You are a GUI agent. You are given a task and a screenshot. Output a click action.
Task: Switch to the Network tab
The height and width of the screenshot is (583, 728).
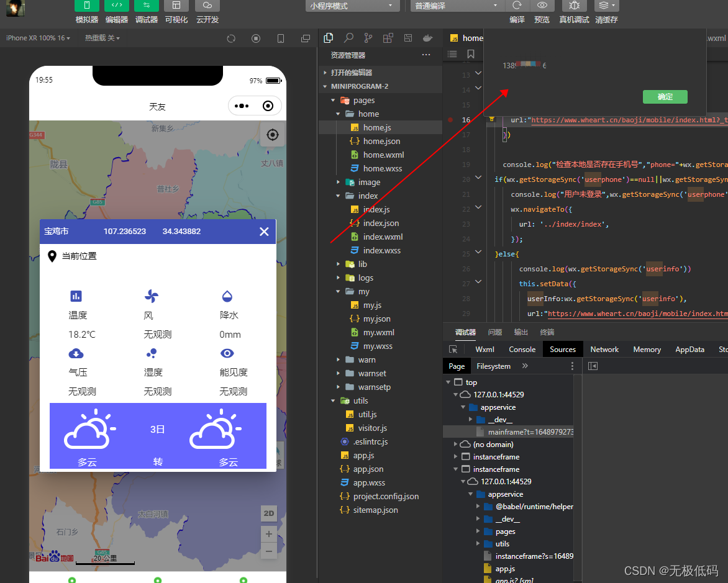tap(604, 350)
